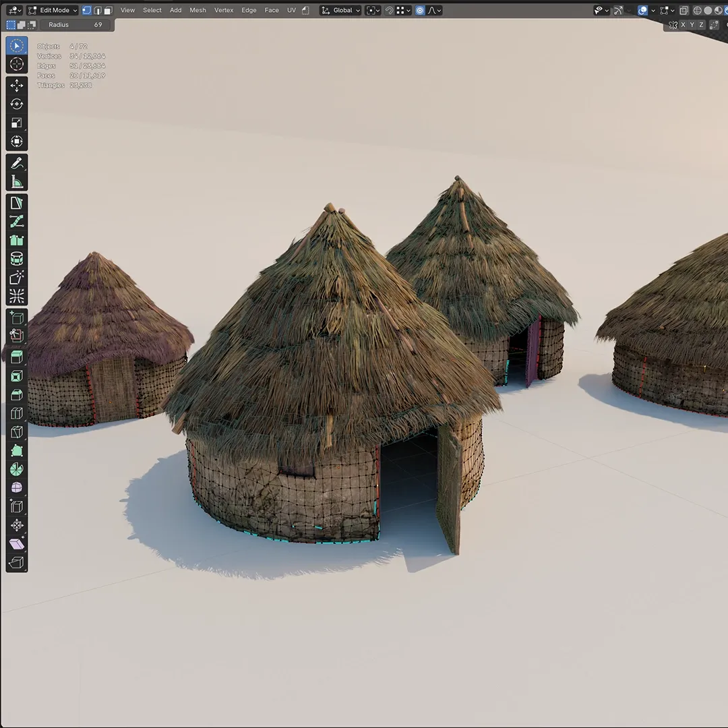Select the Scale tool
The height and width of the screenshot is (728, 728).
click(17, 123)
